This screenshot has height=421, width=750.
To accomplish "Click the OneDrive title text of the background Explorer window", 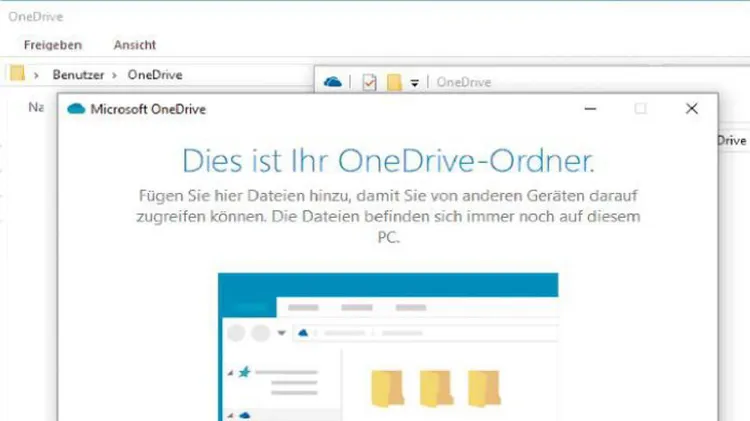I will tap(35, 17).
